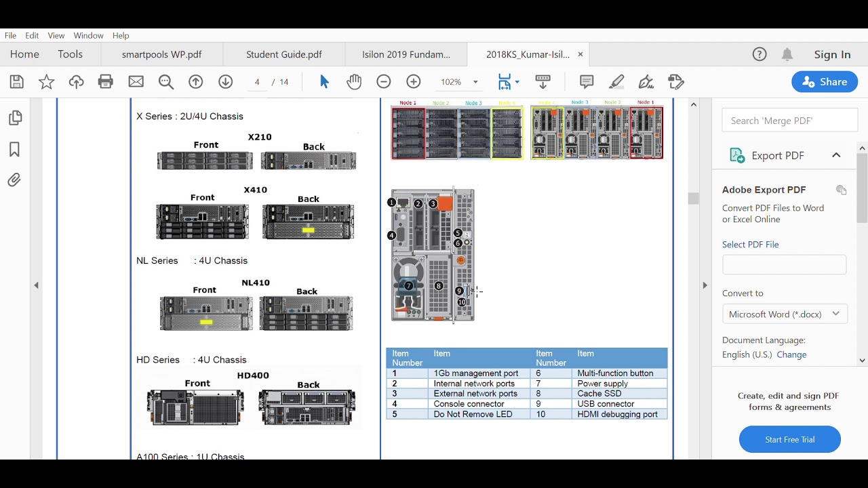Click the right panel scrollbar thumb

point(863,188)
